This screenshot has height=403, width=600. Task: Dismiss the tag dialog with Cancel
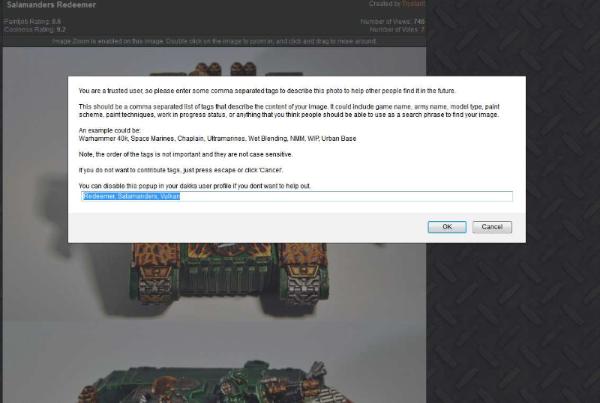click(x=492, y=227)
